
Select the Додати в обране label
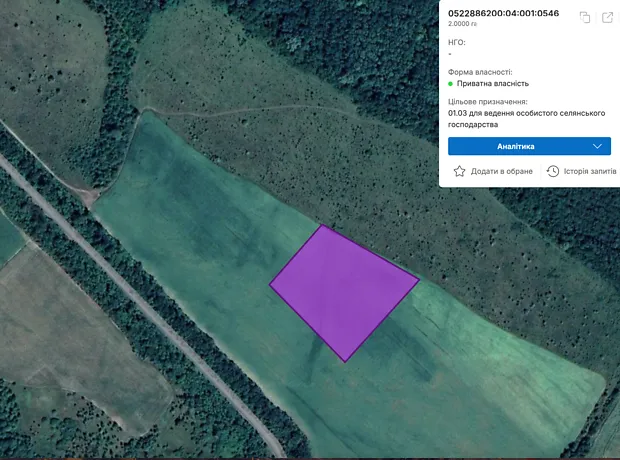501,172
